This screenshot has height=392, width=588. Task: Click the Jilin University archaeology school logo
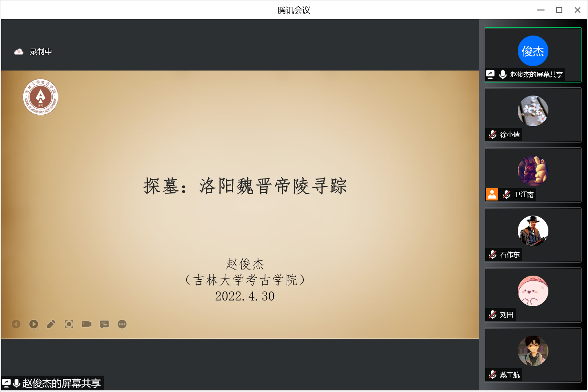click(40, 97)
